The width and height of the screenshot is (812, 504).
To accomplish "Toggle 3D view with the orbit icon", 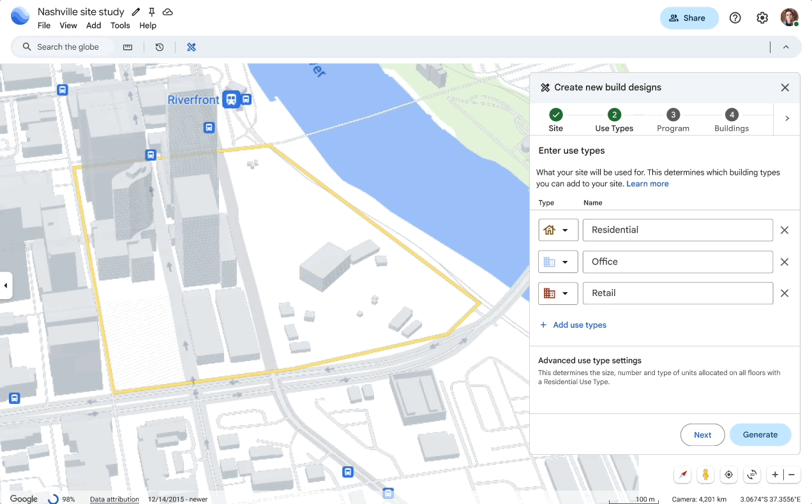I will pos(751,475).
